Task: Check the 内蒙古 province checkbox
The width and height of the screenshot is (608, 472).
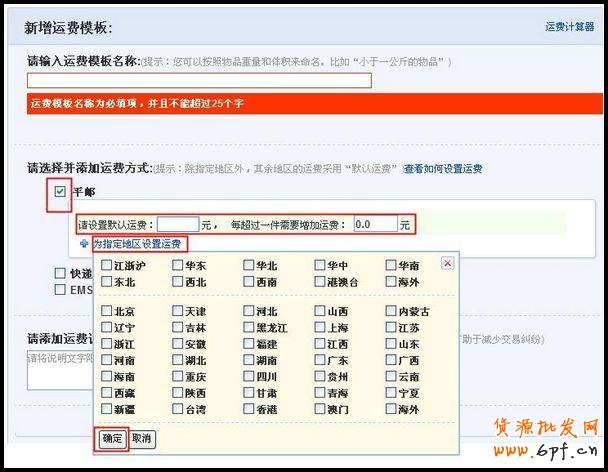Action: (390, 312)
